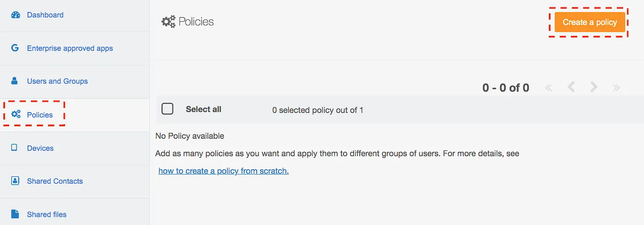This screenshot has height=225, width=644.
Task: Click the '0 - 0 of 0' page counter
Action: coord(506,88)
